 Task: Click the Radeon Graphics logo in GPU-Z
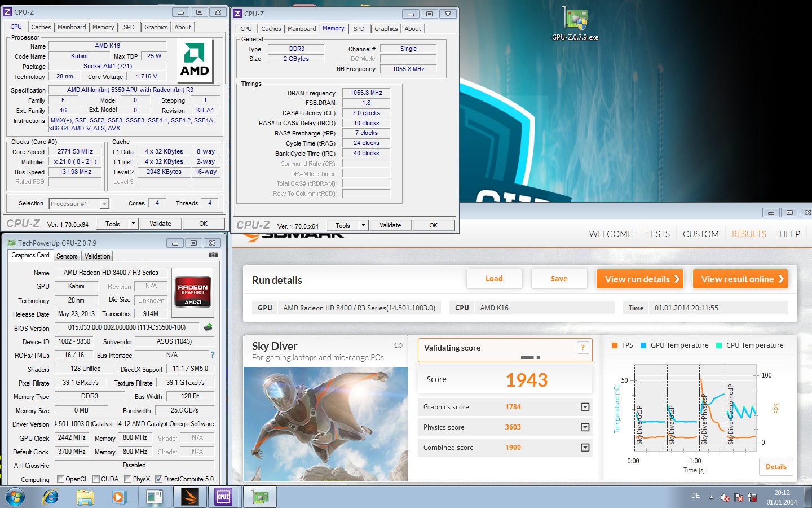point(193,292)
